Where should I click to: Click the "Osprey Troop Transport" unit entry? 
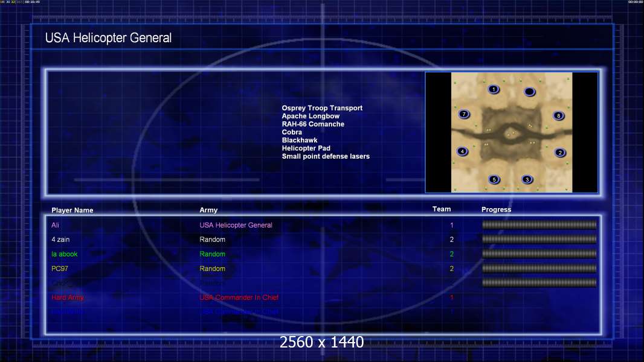click(322, 108)
